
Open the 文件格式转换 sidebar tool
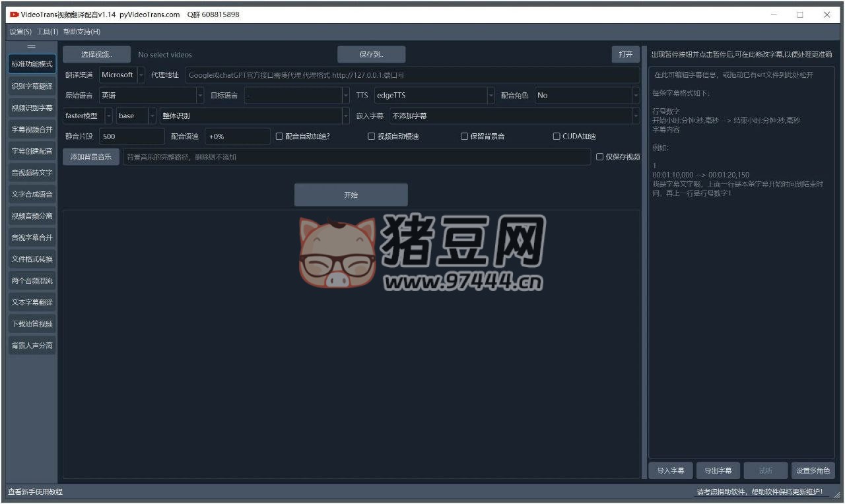pos(32,259)
